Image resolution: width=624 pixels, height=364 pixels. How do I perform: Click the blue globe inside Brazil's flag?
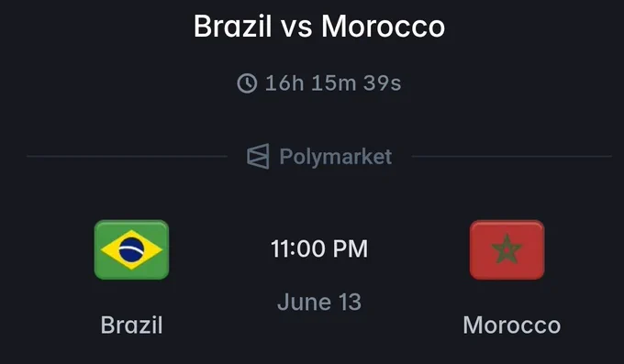click(x=132, y=249)
